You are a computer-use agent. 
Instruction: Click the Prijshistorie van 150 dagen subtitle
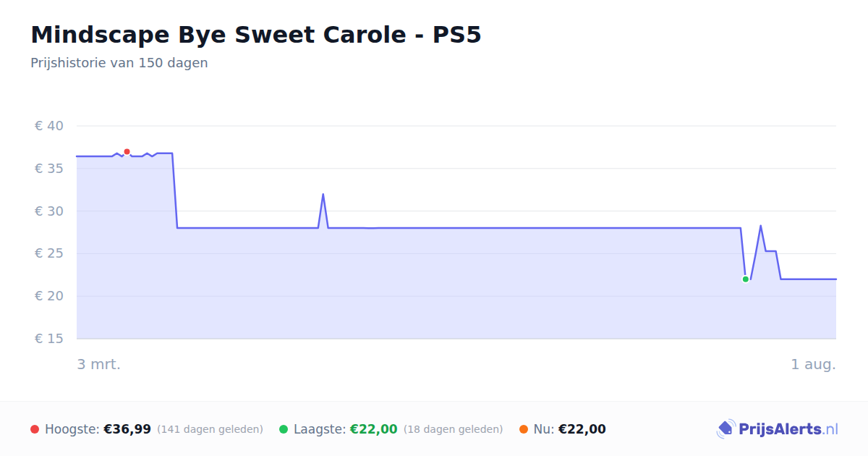pos(119,63)
